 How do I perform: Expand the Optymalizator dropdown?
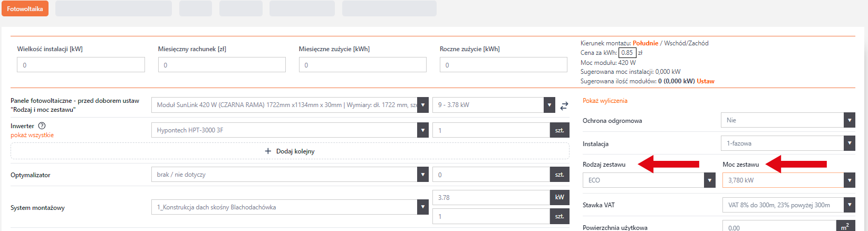pyautogui.click(x=290, y=175)
